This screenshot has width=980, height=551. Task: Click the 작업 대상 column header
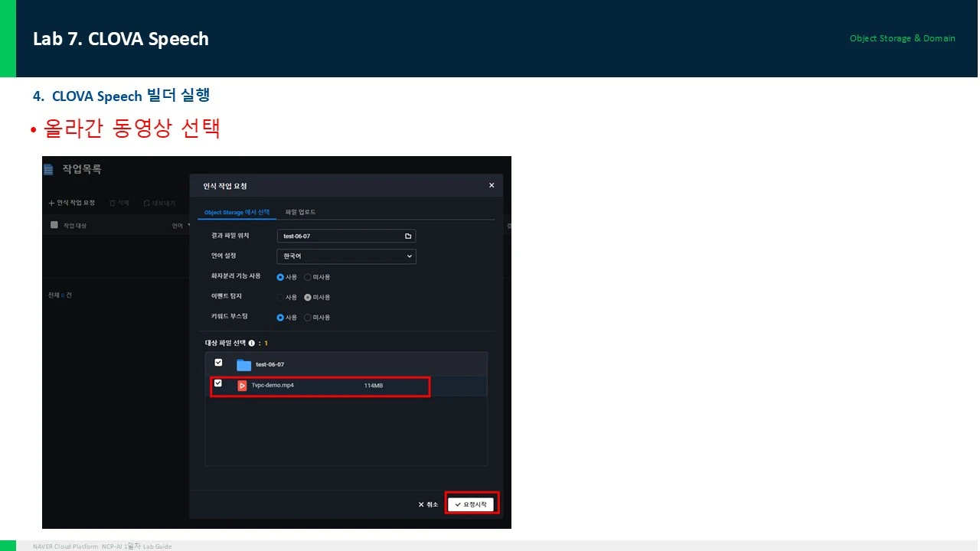point(75,226)
